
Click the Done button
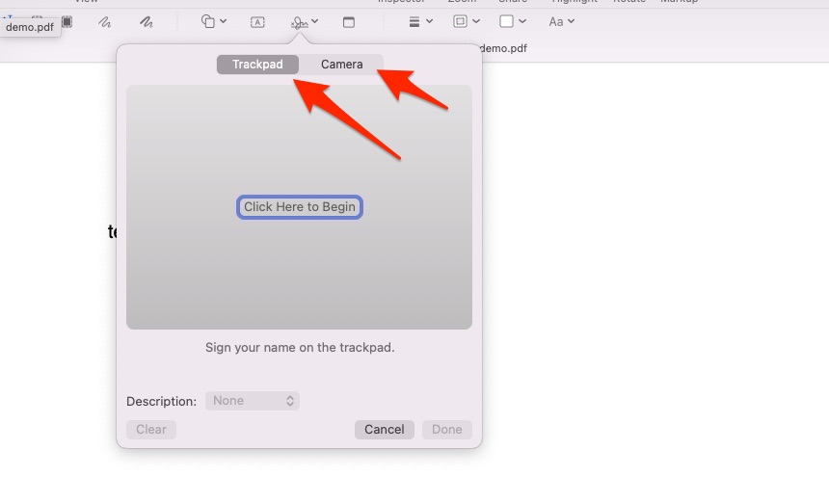pos(446,430)
